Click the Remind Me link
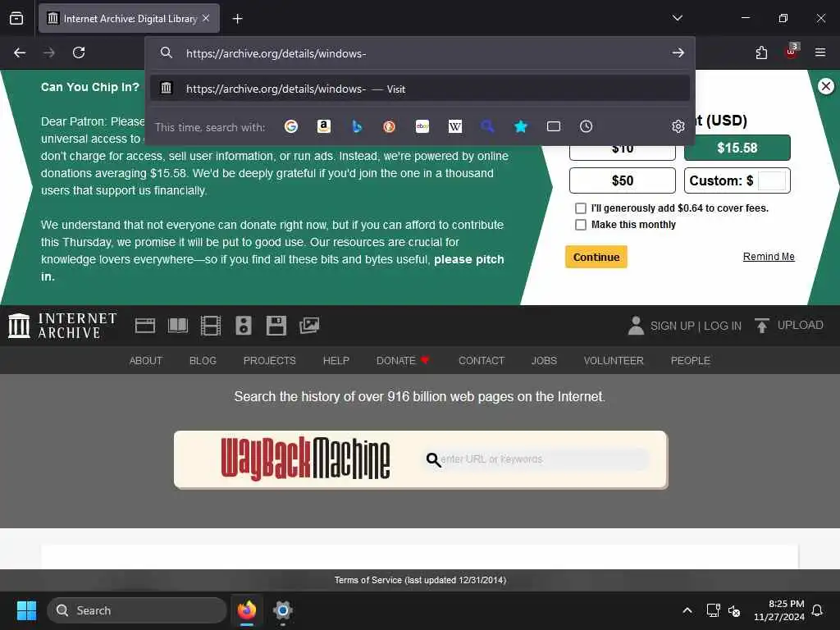The height and width of the screenshot is (630, 840). [768, 257]
